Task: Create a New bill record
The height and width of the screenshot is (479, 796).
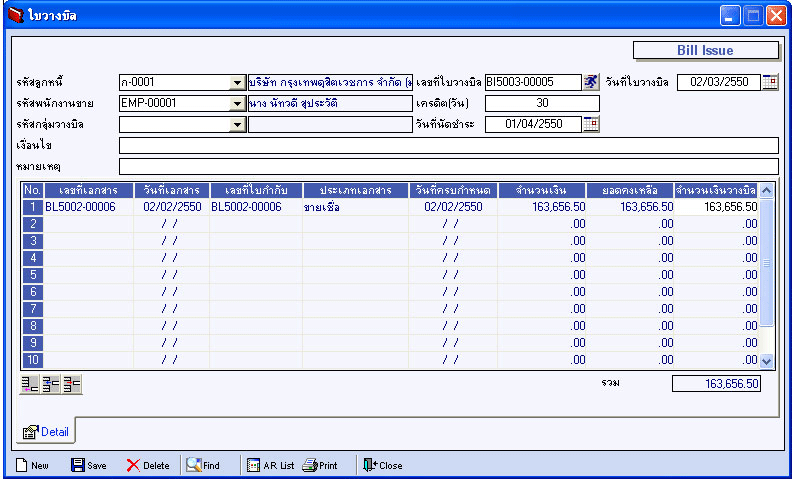Action: pyautogui.click(x=32, y=465)
